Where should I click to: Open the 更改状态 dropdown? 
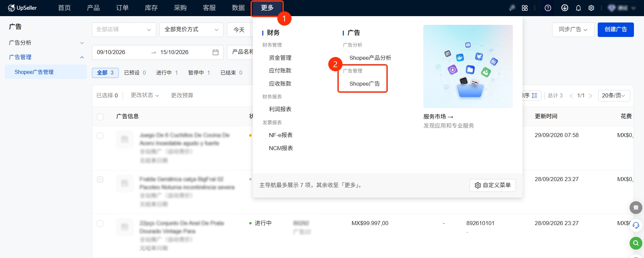click(145, 95)
